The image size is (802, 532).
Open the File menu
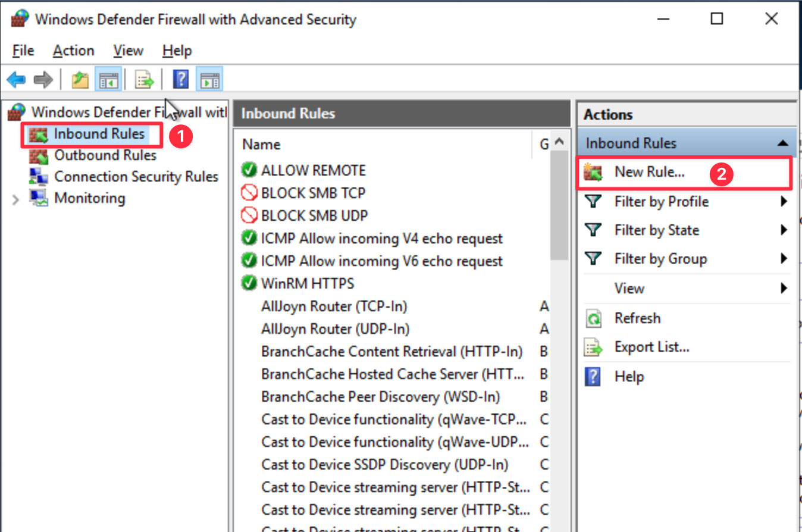pyautogui.click(x=23, y=51)
